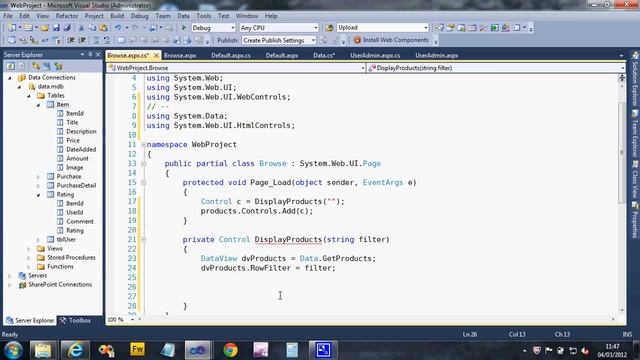The image size is (640, 360).
Task: Open the Toolbox toolbar icon with wrench
Action: pyautogui.click(x=483, y=28)
